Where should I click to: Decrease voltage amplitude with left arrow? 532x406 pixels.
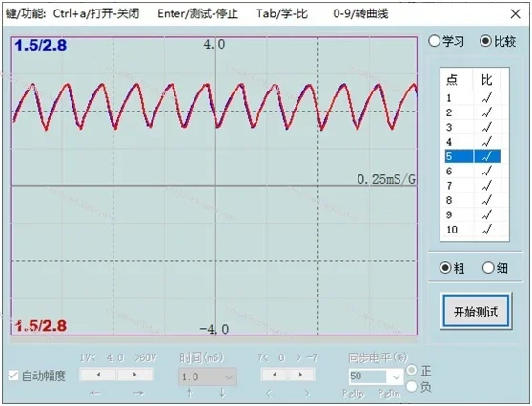tap(98, 375)
